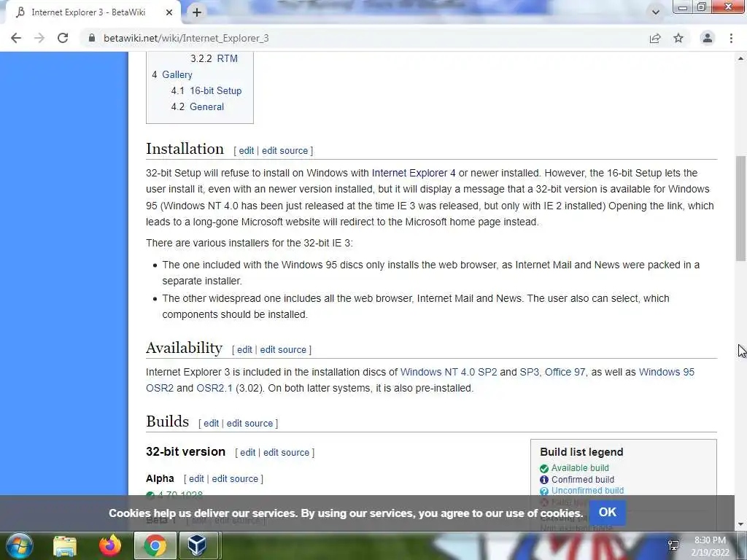The image size is (747, 560).
Task: Click the green Available build checkmark icon
Action: [x=544, y=469]
